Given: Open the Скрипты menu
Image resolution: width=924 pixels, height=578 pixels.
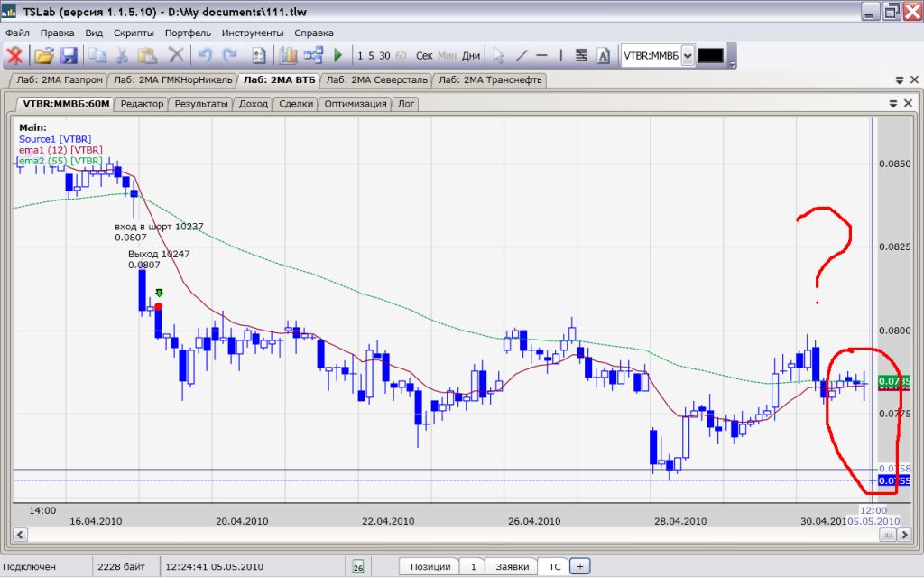Looking at the screenshot, I should 133,33.
